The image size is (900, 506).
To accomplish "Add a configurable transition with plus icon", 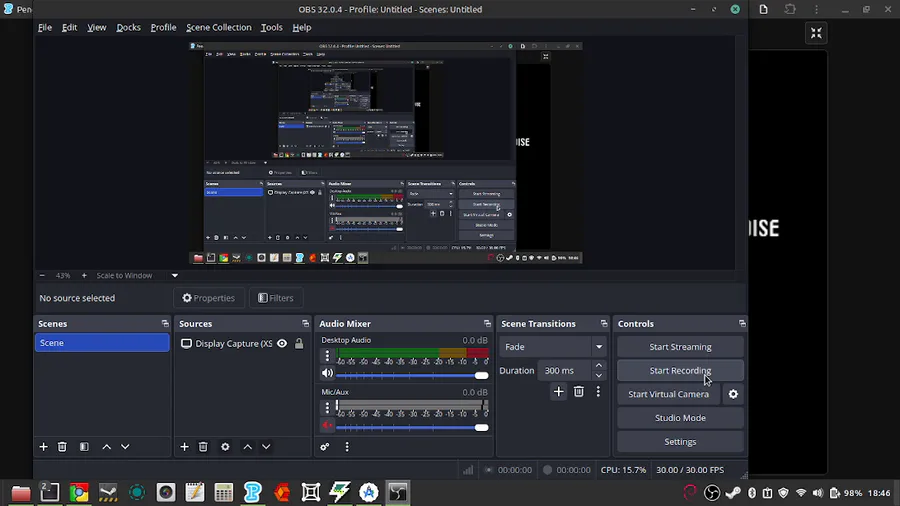I will tap(558, 391).
